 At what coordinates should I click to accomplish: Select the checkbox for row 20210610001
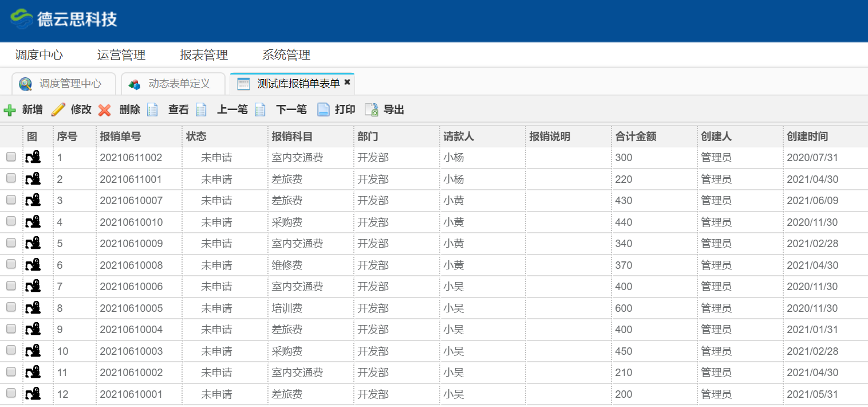pyautogui.click(x=11, y=394)
